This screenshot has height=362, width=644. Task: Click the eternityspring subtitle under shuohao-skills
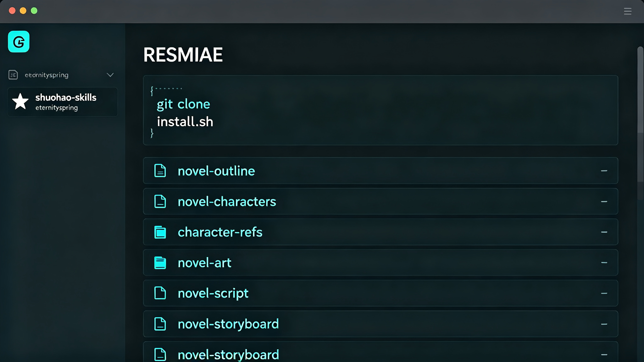(57, 108)
